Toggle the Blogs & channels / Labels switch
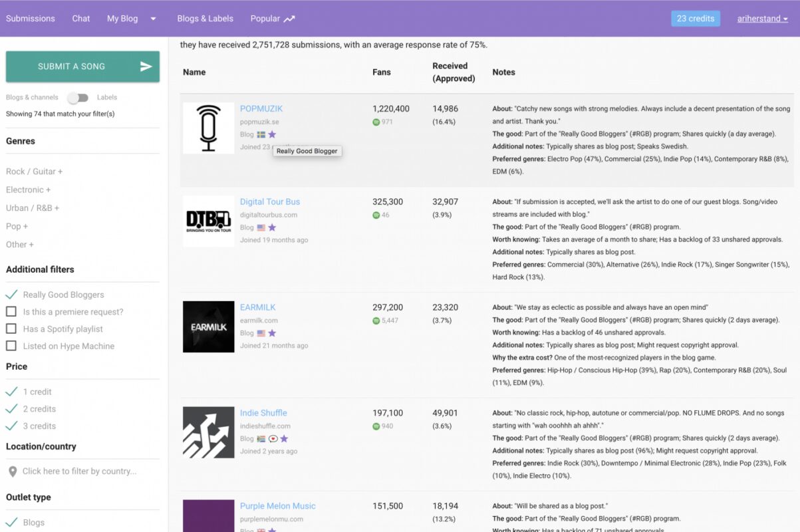 tap(78, 98)
